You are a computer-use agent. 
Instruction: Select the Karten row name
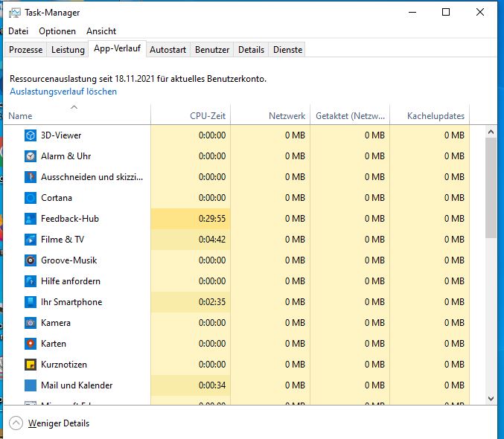coord(54,344)
